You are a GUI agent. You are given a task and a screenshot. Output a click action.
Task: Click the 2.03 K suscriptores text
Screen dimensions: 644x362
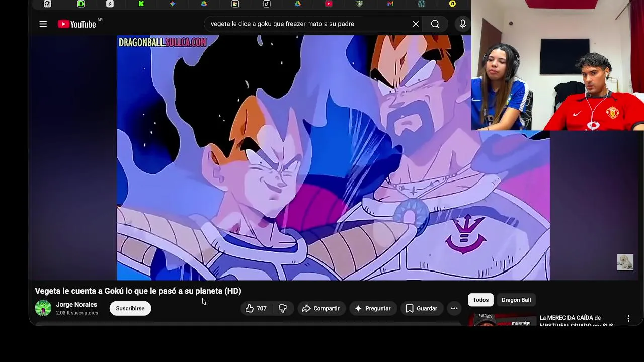[77, 313]
